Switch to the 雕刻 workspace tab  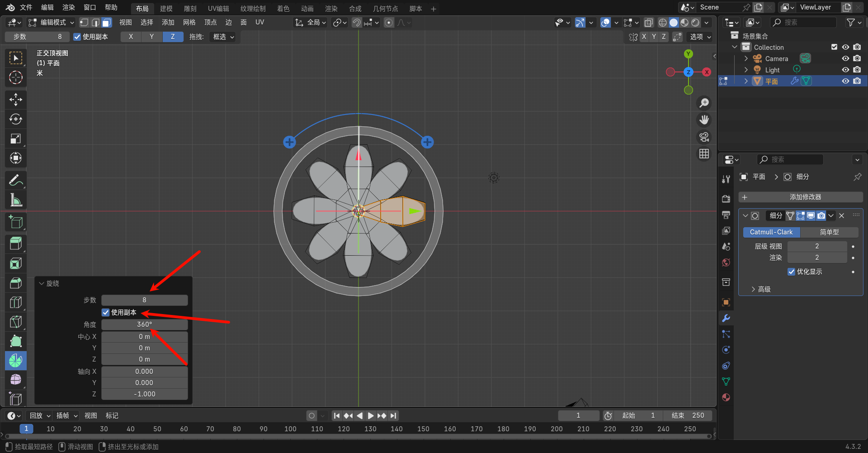tap(190, 9)
